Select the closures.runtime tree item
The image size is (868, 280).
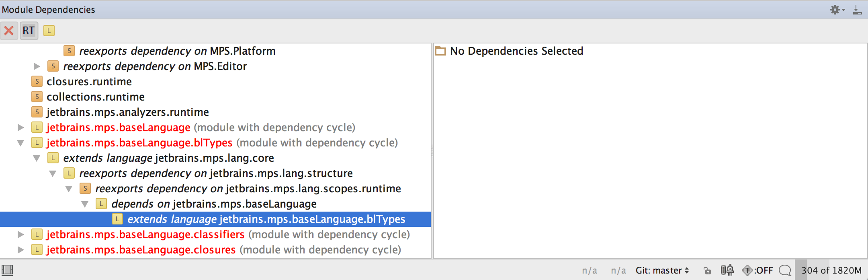pos(89,82)
